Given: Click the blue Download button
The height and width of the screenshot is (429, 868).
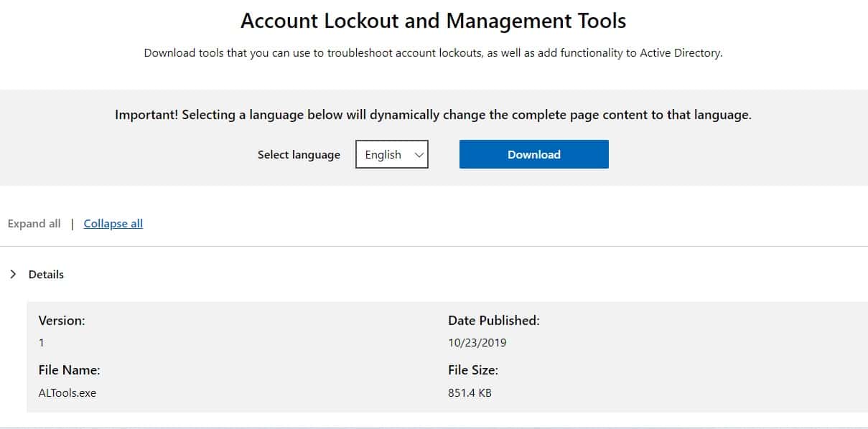Looking at the screenshot, I should pos(533,154).
